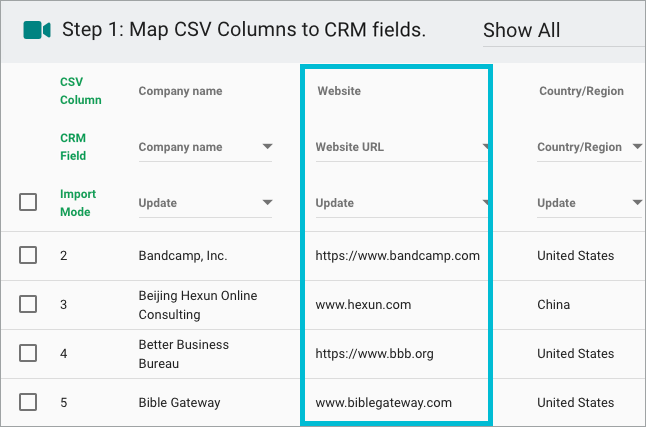Click the www.hexun.com cell
Screen dimensions: 646x427
point(363,305)
